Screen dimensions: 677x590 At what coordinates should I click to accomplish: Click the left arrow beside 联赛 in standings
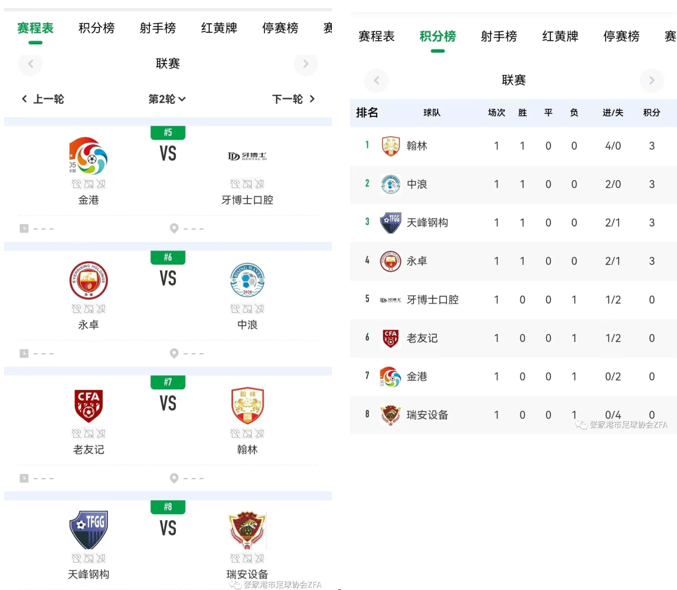pyautogui.click(x=376, y=80)
